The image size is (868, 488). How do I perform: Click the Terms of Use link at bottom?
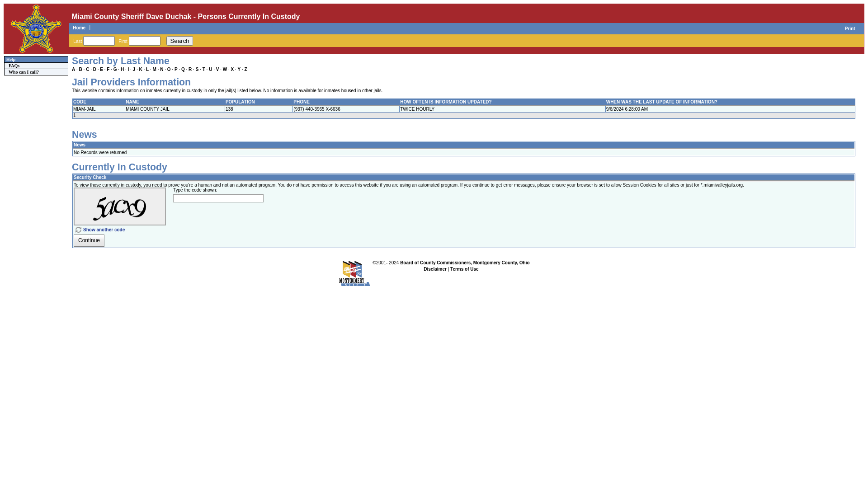tap(464, 269)
